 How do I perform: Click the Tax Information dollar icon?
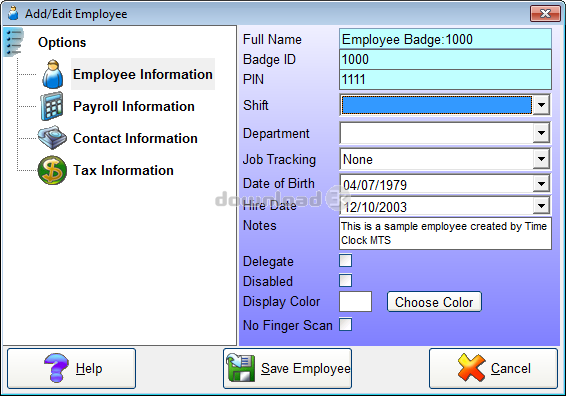pos(52,170)
